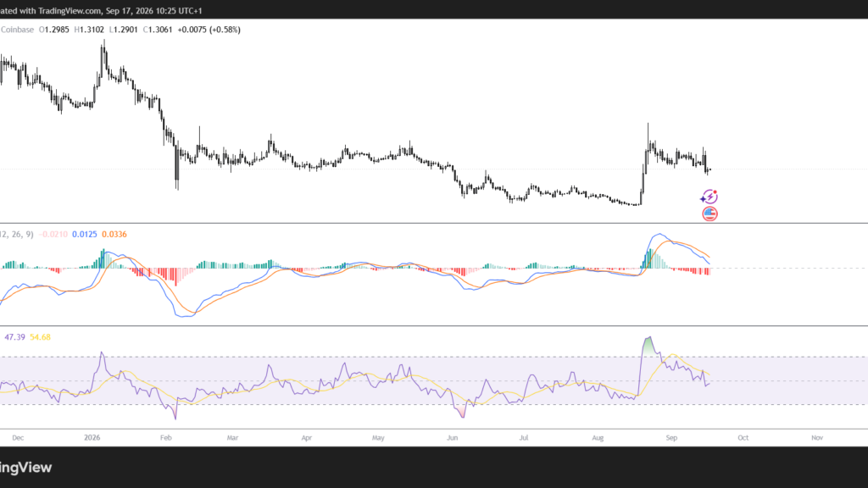The height and width of the screenshot is (488, 868).
Task: Click the MACD parameters 12, 26, 9 label
Action: tap(17, 235)
